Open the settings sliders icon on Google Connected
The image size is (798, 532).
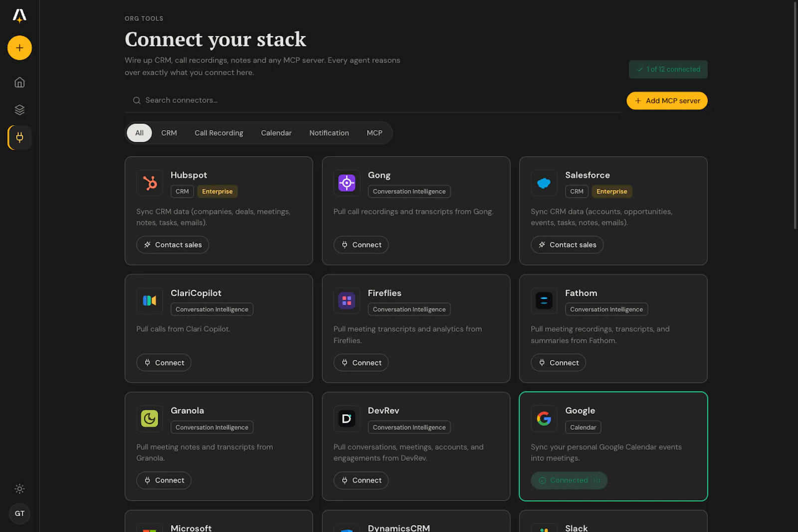click(x=597, y=481)
